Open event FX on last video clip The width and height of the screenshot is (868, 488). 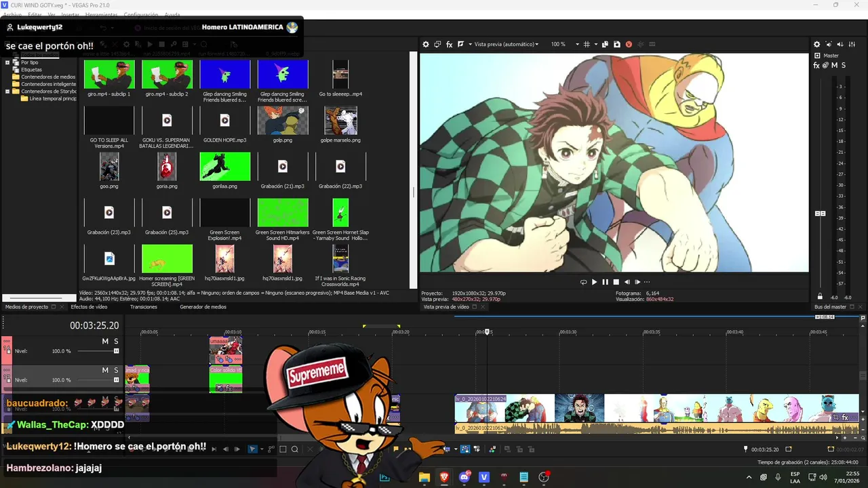click(x=845, y=418)
